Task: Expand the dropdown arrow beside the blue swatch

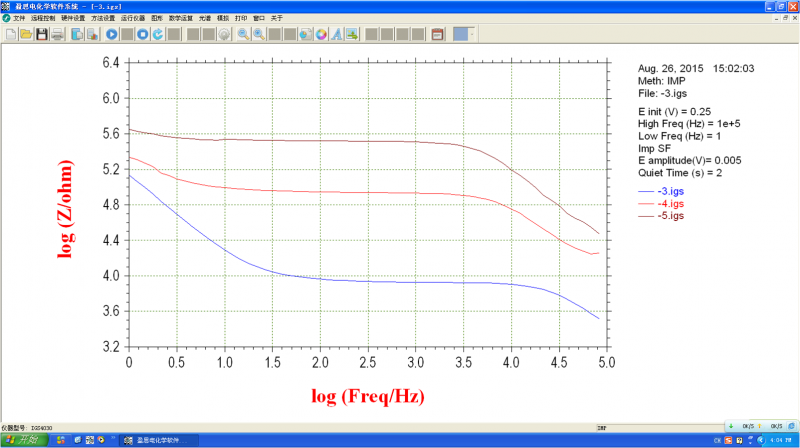Action: (472, 34)
